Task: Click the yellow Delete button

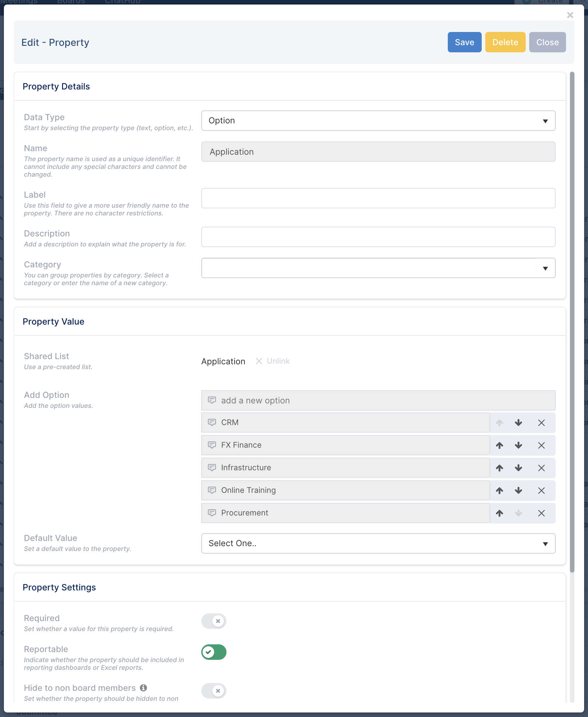Action: click(505, 42)
